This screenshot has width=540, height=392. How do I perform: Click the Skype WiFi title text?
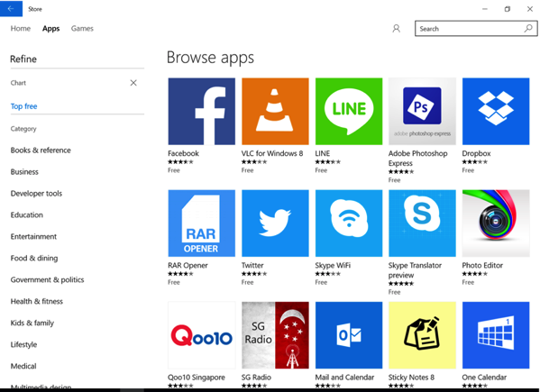333,266
